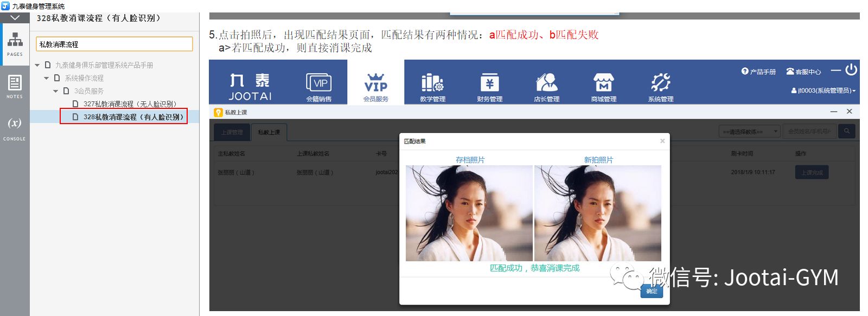Open the 财务管理 module icon
Screen dimensions: 868x316
click(x=490, y=87)
